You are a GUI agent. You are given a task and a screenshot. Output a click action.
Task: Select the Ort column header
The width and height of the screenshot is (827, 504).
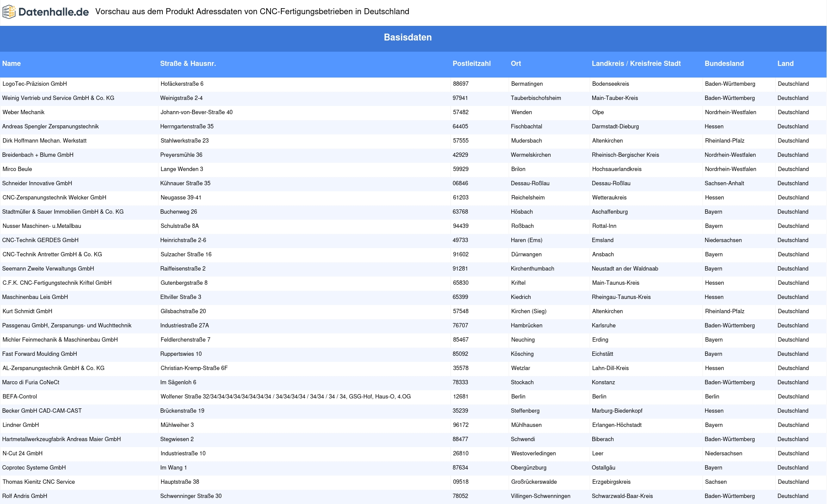(x=516, y=63)
